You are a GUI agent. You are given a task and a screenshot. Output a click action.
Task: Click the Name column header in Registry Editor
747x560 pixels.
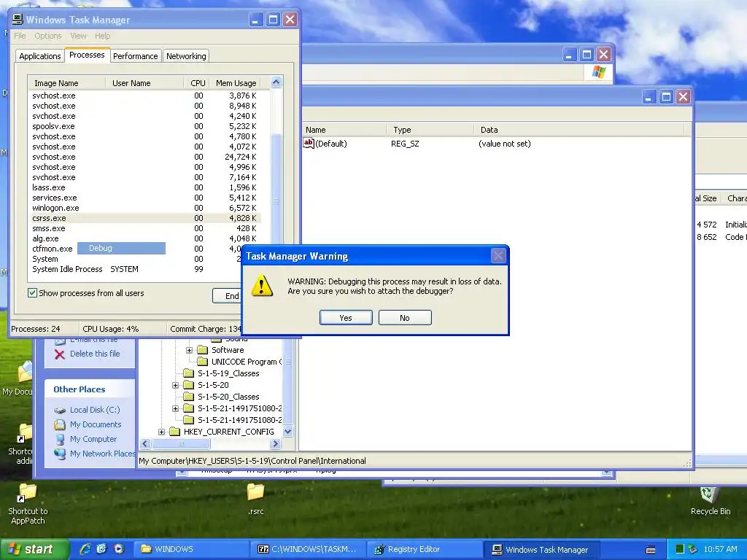click(x=344, y=130)
